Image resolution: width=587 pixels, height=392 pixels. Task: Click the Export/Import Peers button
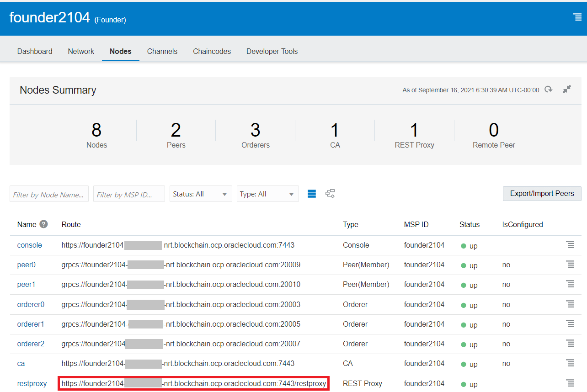[542, 193]
